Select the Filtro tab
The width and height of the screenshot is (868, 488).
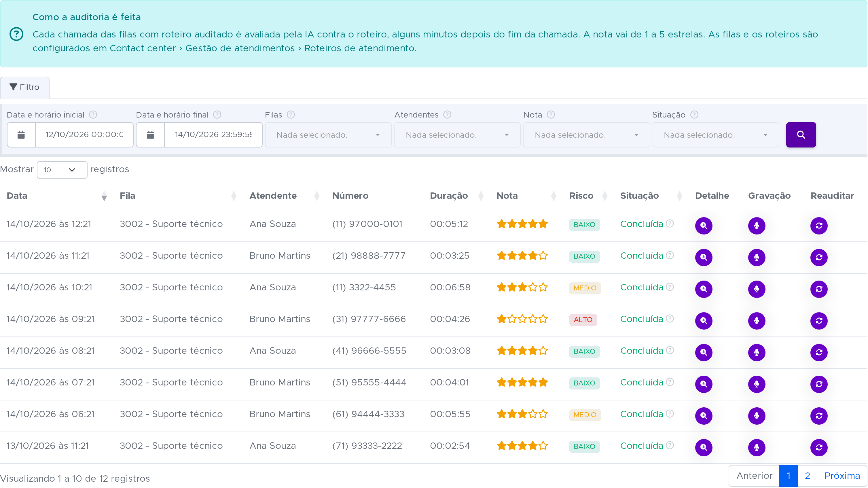[24, 87]
